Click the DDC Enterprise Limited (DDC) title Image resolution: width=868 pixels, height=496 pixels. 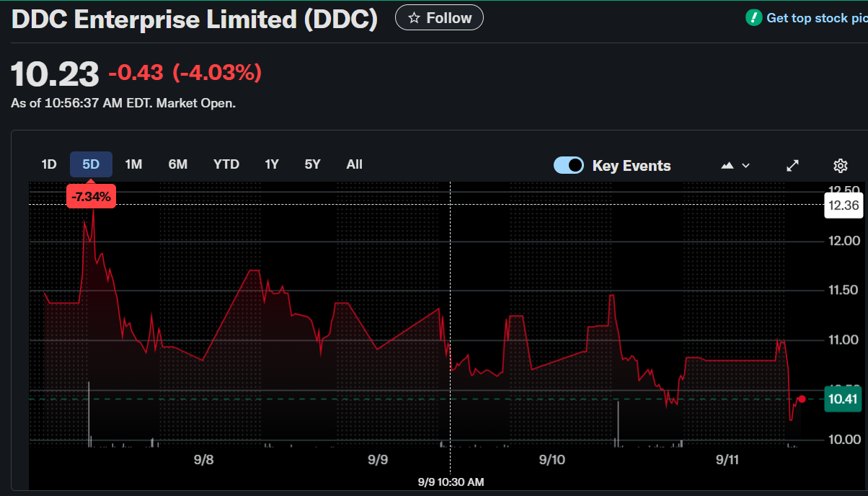click(x=195, y=19)
